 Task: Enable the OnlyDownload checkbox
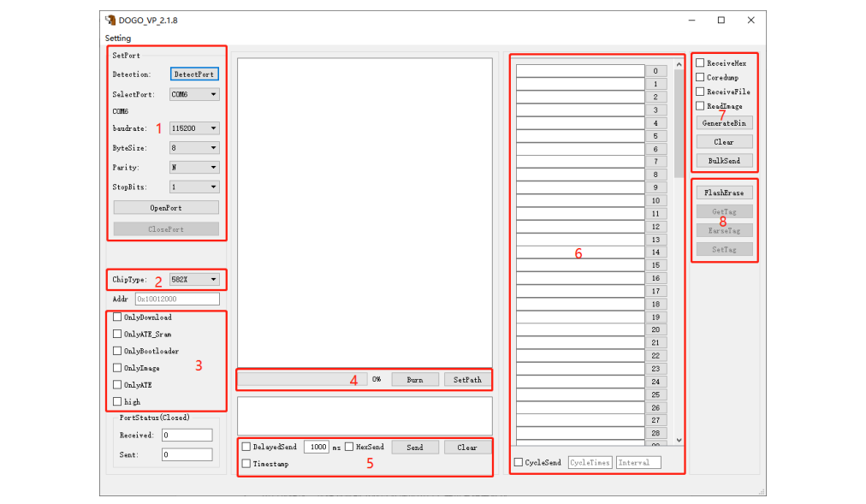117,317
